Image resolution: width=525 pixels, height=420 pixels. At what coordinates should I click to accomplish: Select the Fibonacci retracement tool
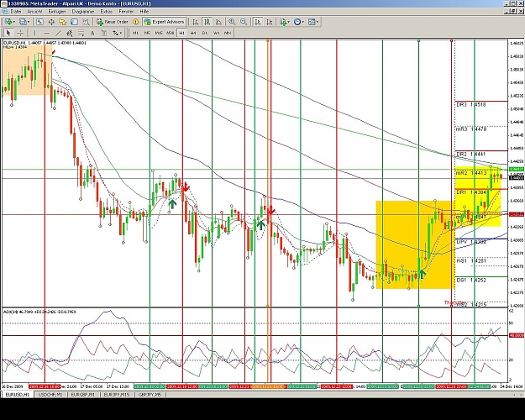point(81,33)
